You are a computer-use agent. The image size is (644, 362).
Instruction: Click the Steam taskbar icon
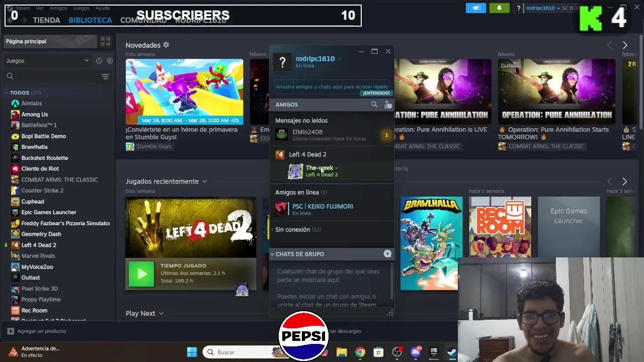pos(452,352)
